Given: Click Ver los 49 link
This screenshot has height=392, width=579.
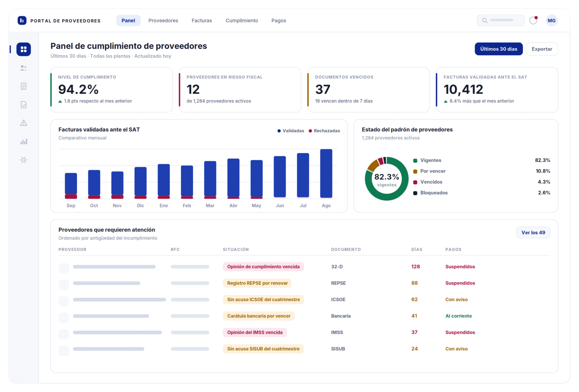Looking at the screenshot, I should coord(533,233).
